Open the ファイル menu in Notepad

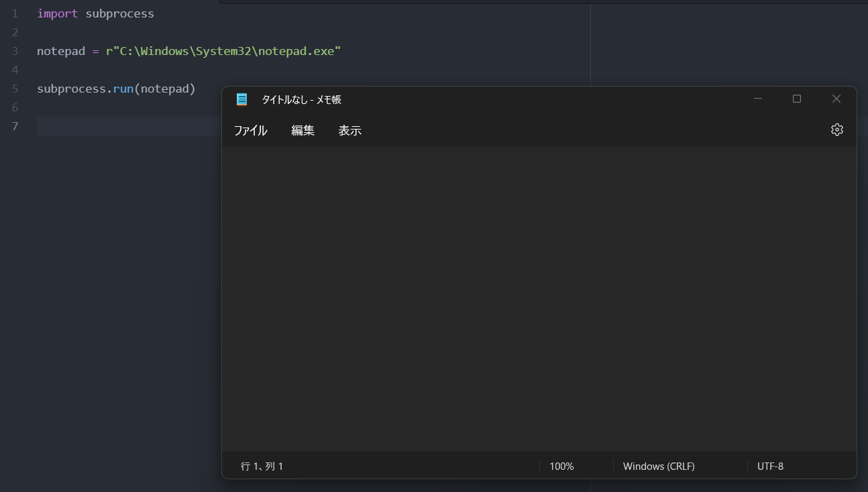(250, 130)
